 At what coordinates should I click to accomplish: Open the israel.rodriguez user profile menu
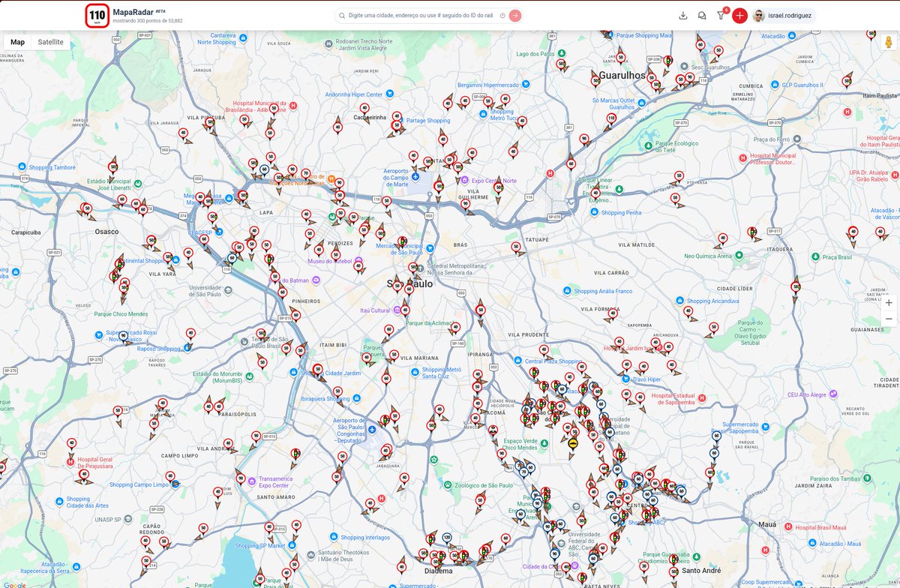pyautogui.click(x=784, y=16)
